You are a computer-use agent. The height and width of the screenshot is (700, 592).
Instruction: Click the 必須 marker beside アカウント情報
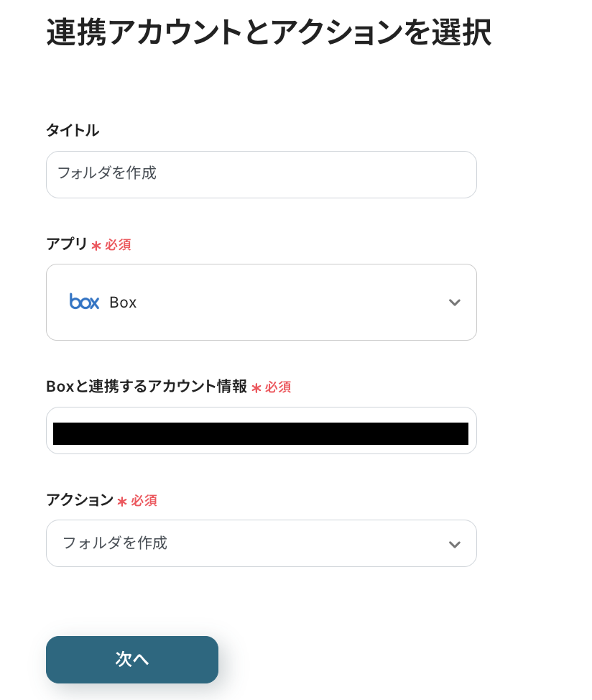pos(278,387)
